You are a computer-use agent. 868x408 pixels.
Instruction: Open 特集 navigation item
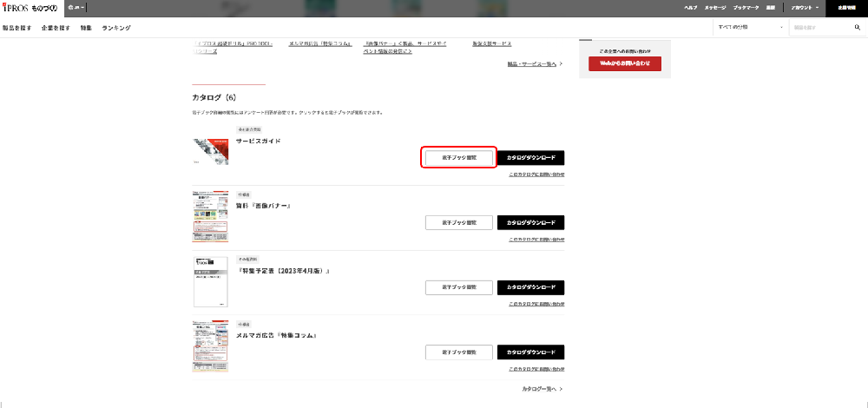click(86, 28)
